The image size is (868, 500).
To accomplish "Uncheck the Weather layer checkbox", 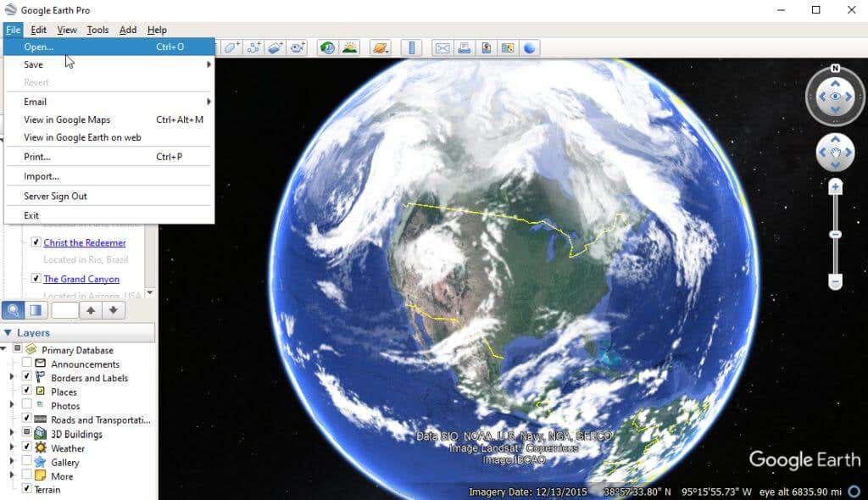I will (27, 447).
